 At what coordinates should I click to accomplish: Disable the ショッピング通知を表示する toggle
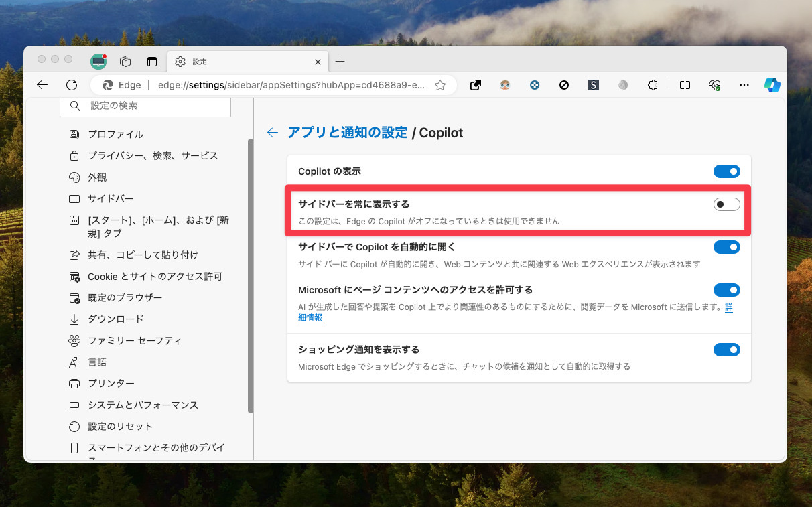[726, 349]
